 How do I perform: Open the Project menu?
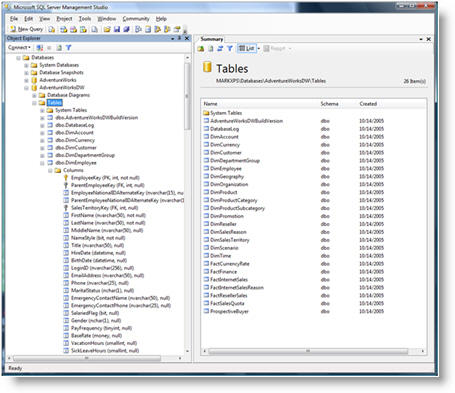(x=64, y=19)
